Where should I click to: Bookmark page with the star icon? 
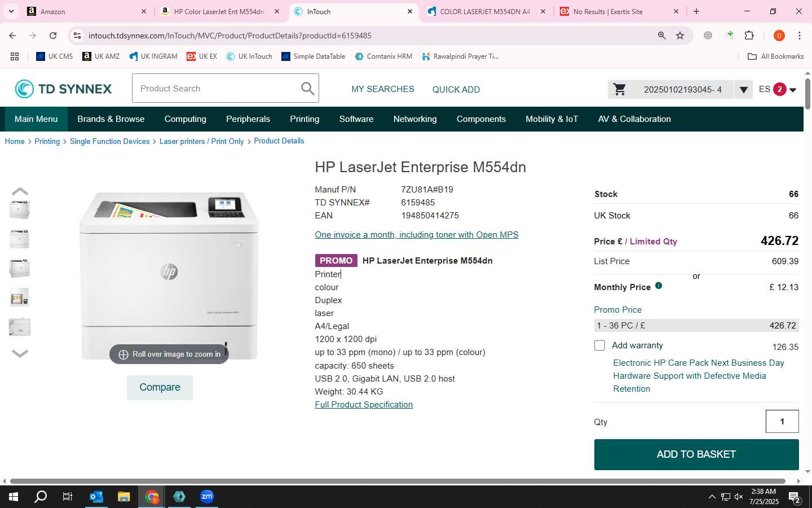[x=680, y=36]
